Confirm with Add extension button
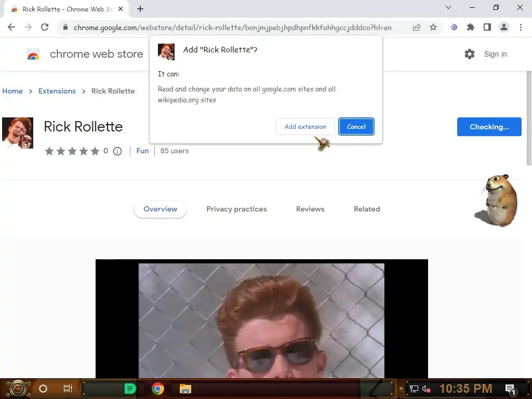 tap(305, 127)
